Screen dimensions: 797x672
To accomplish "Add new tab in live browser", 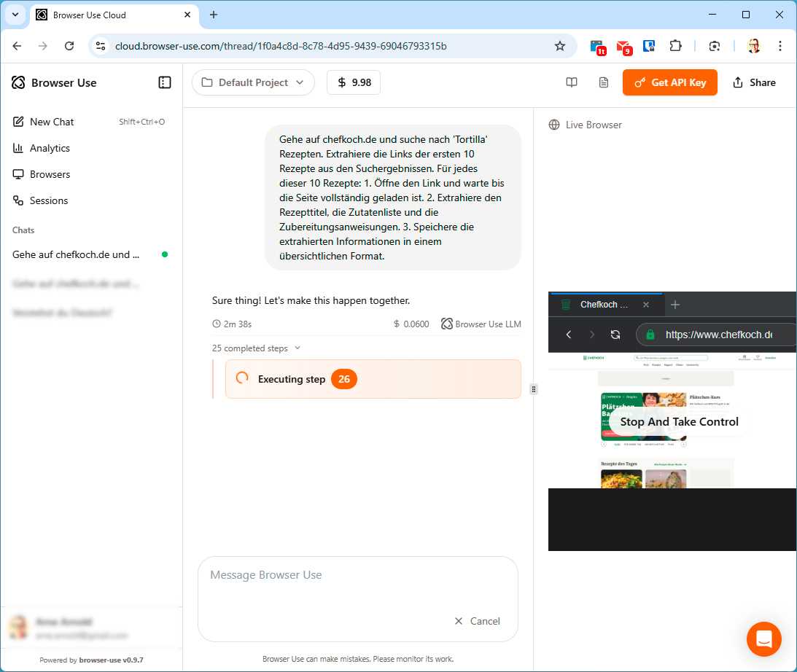I will point(675,305).
